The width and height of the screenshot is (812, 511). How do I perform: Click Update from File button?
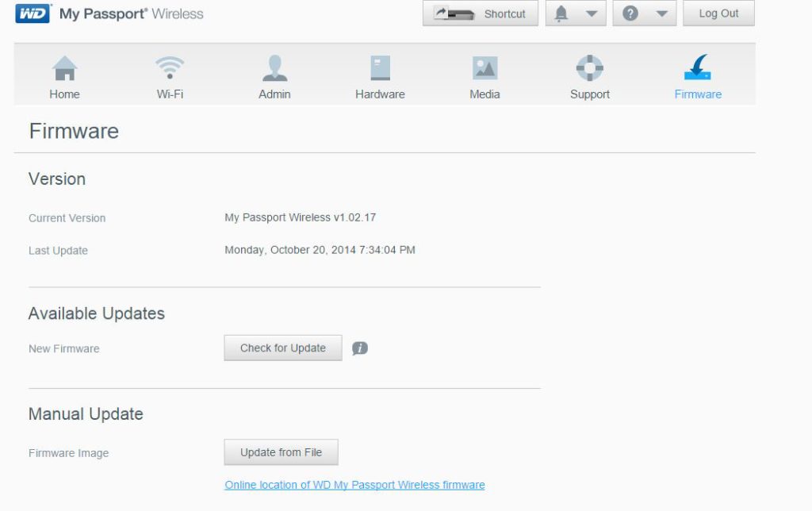282,452
